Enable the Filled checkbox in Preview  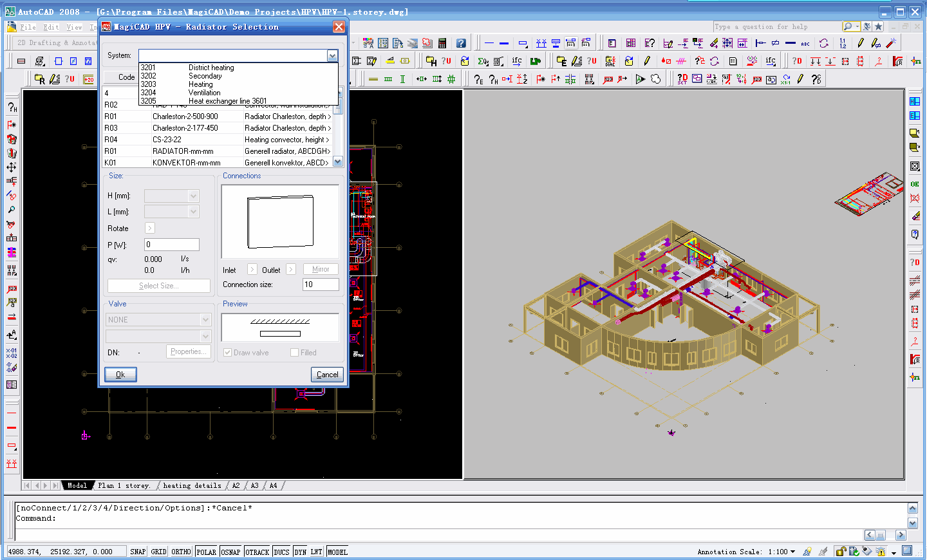[x=294, y=353]
